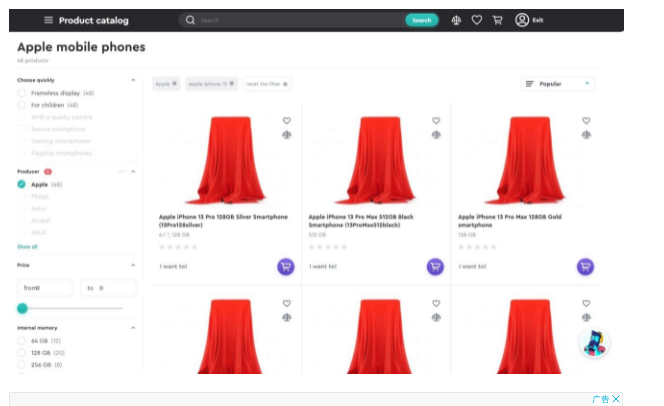Click reset the filter chip
664x406 pixels.
coord(267,84)
